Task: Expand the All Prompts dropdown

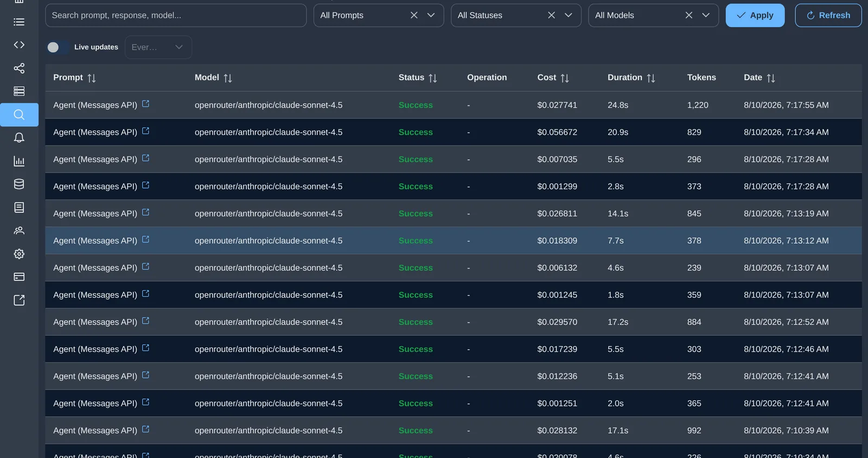Action: tap(431, 15)
